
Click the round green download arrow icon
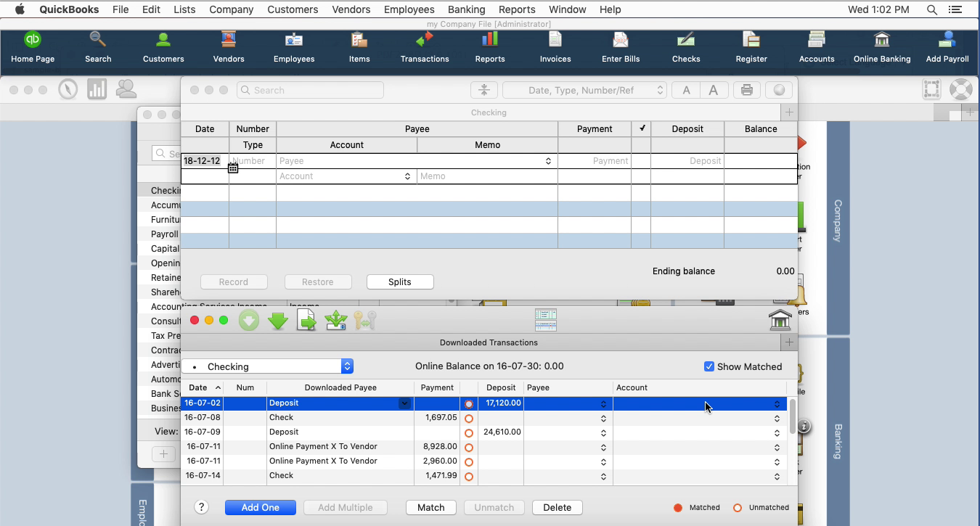(249, 320)
